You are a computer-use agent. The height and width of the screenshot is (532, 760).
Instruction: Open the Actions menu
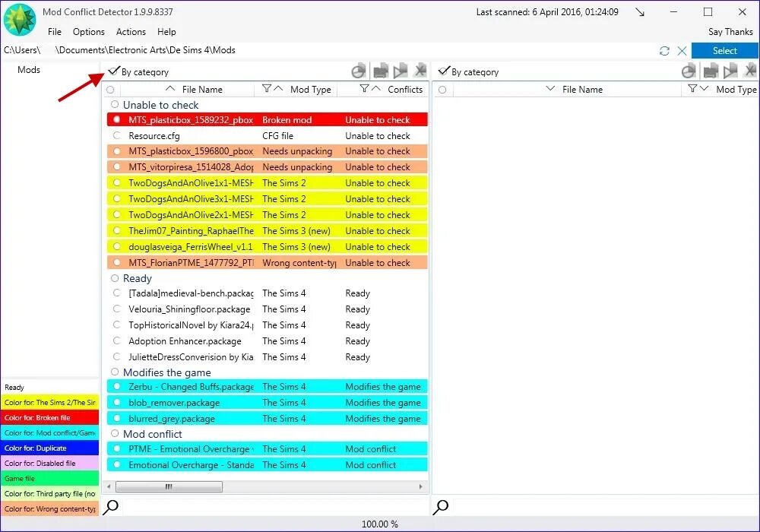(131, 31)
